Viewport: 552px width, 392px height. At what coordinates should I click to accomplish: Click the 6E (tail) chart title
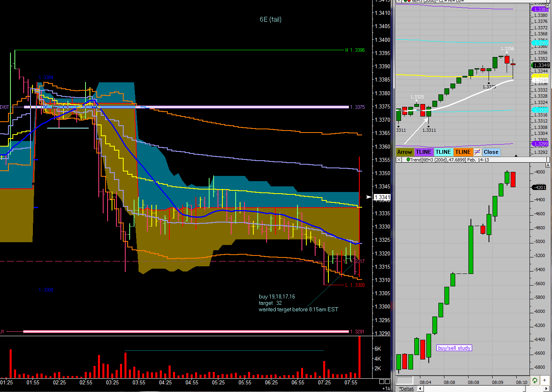pos(271,19)
